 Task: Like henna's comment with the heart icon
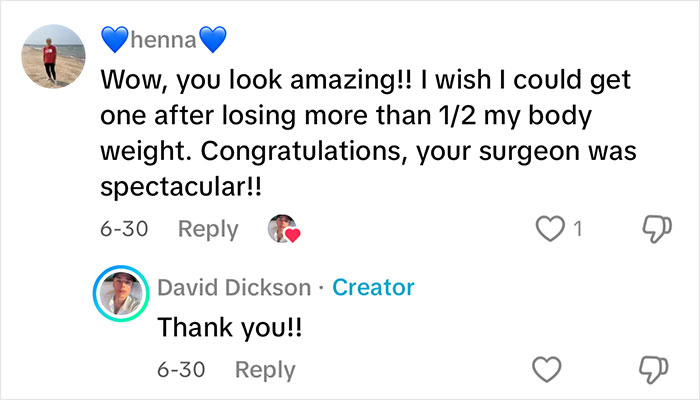point(551,229)
